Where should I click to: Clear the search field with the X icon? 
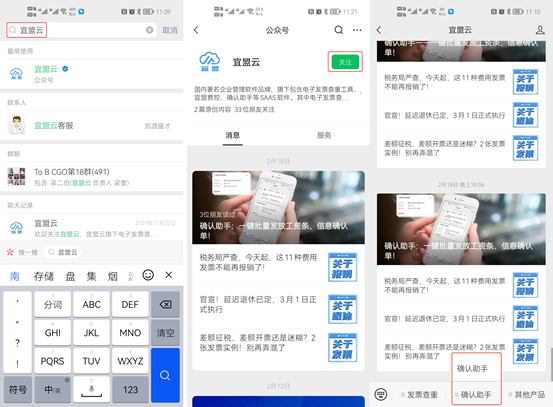click(x=150, y=30)
